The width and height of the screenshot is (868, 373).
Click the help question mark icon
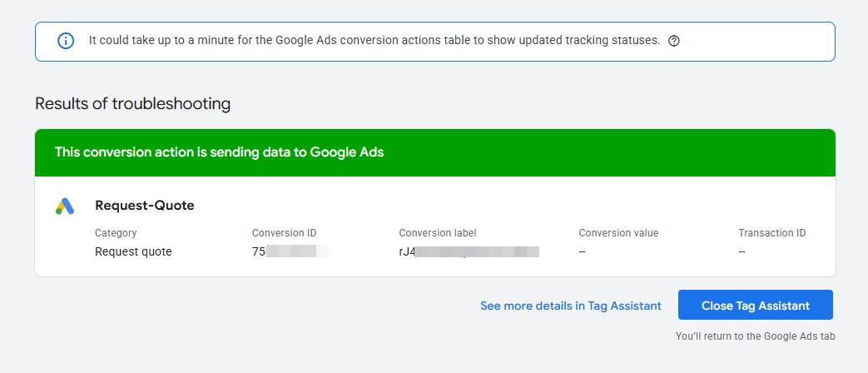point(674,41)
